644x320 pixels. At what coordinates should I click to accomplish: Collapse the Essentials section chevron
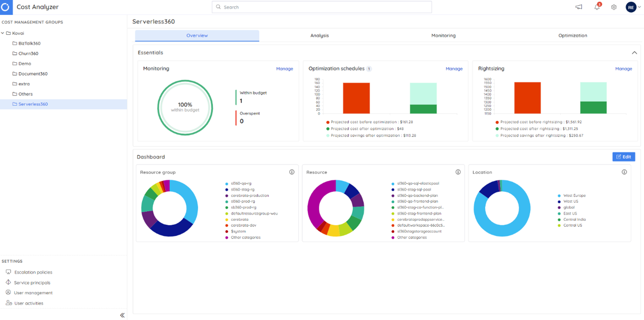635,52
